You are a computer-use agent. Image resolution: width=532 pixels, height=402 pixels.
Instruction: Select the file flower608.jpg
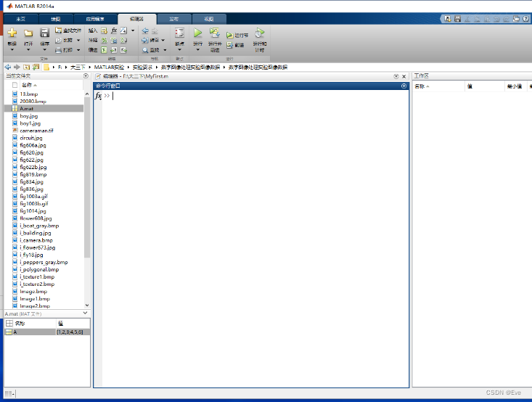pyautogui.click(x=36, y=218)
